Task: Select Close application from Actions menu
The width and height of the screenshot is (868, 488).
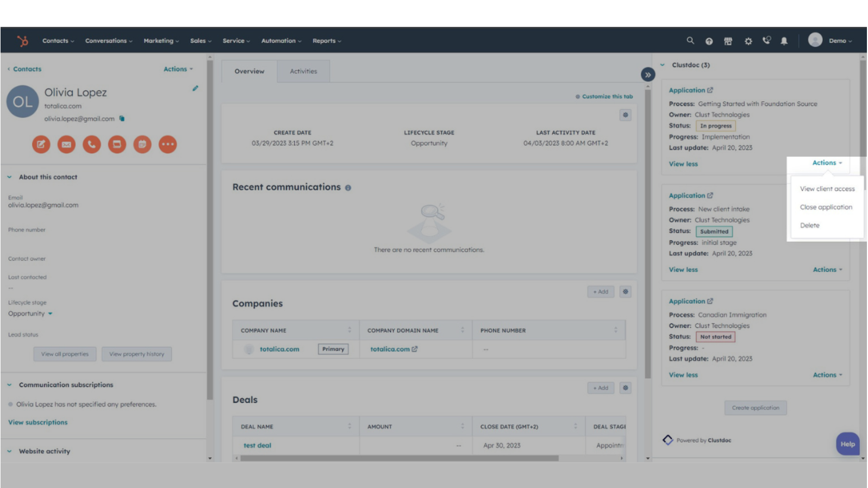Action: pyautogui.click(x=826, y=207)
